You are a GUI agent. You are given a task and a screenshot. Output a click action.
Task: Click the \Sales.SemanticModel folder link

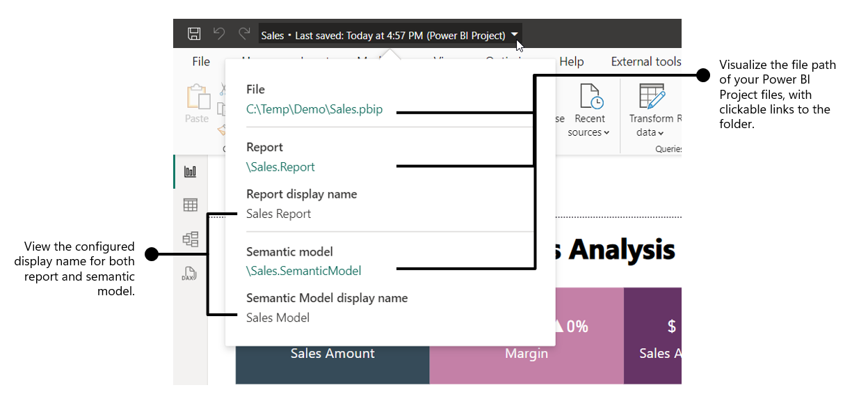tap(304, 271)
